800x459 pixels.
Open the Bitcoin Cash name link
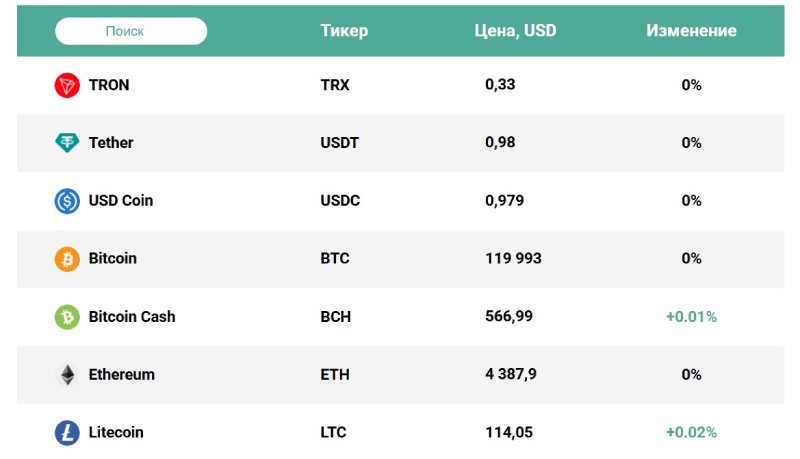(x=132, y=317)
